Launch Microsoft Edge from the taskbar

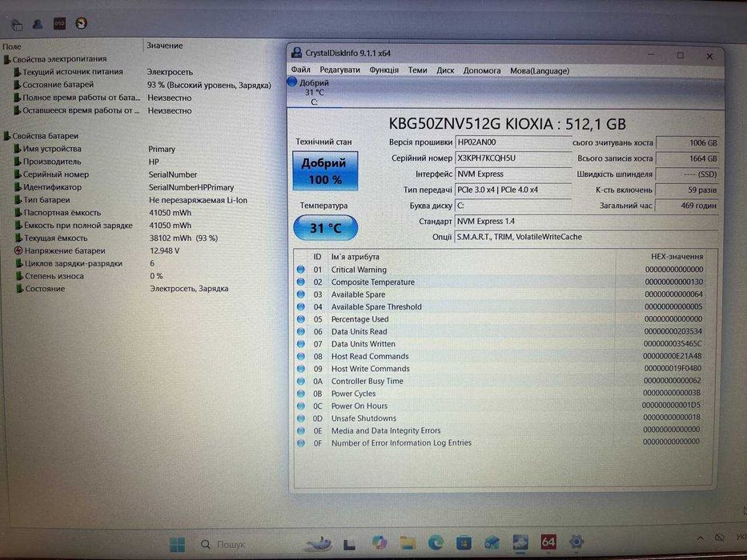click(436, 542)
